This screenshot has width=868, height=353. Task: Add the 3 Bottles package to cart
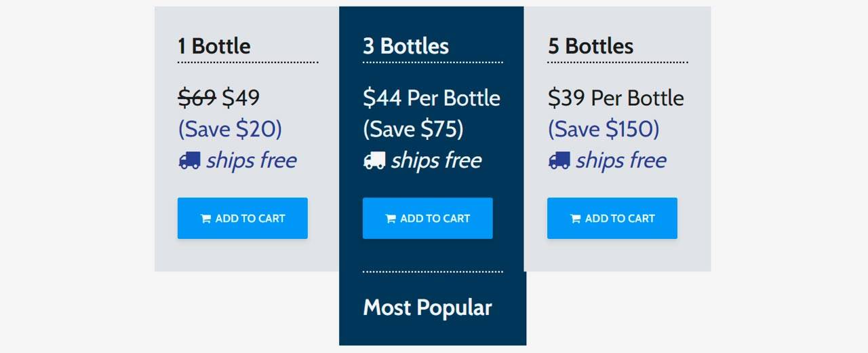[x=427, y=218]
